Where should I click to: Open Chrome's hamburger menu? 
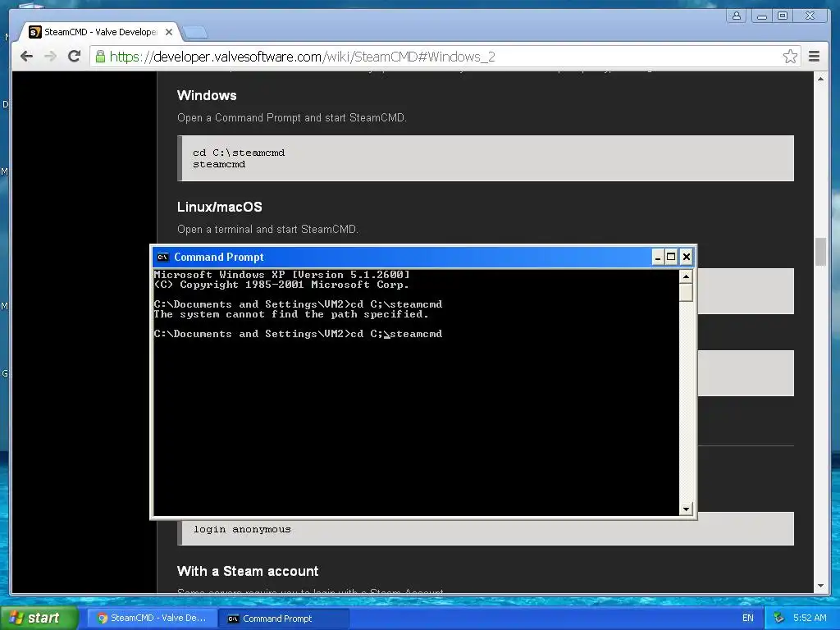(x=814, y=57)
